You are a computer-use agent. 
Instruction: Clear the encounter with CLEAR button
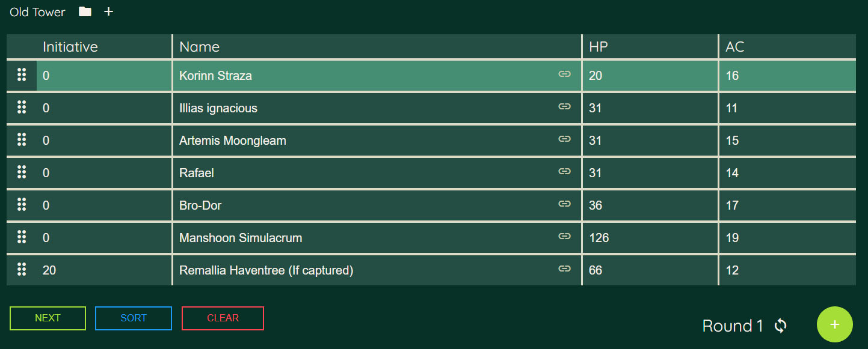pos(223,318)
